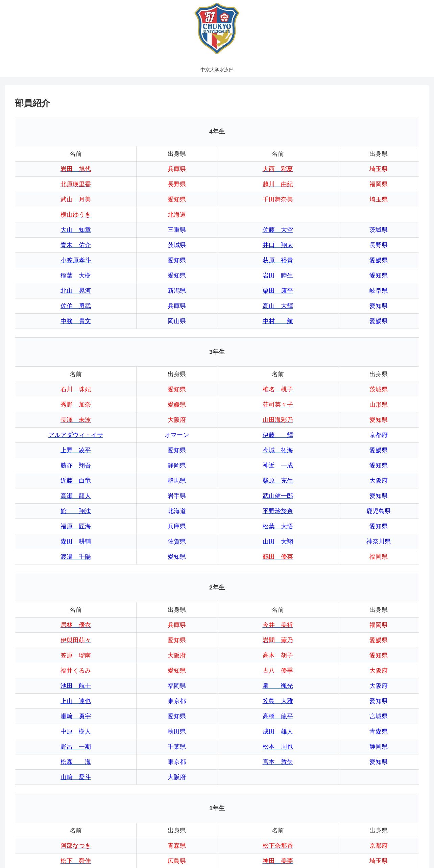Click the 鶴田 優菜 link
The image size is (434, 868).
coord(278,557)
